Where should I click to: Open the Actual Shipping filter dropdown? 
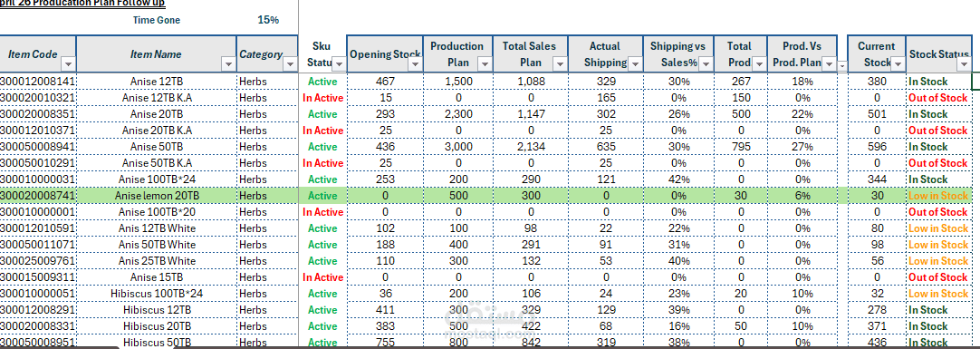635,63
